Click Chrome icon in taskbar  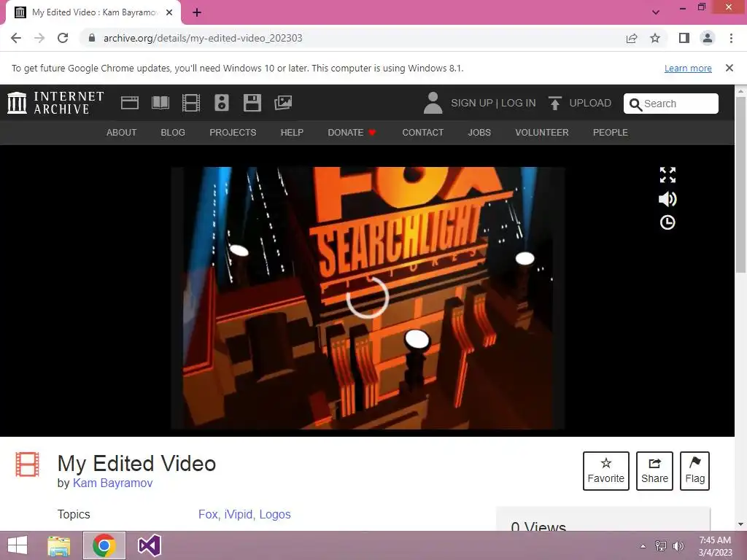(x=104, y=545)
